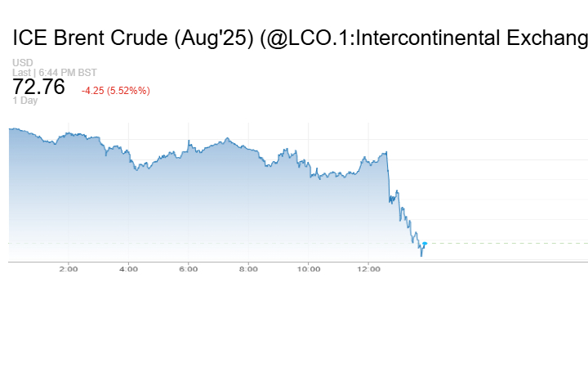Click the blue current-price marker dot
Image resolution: width=588 pixels, height=368 pixels.
[x=425, y=244]
